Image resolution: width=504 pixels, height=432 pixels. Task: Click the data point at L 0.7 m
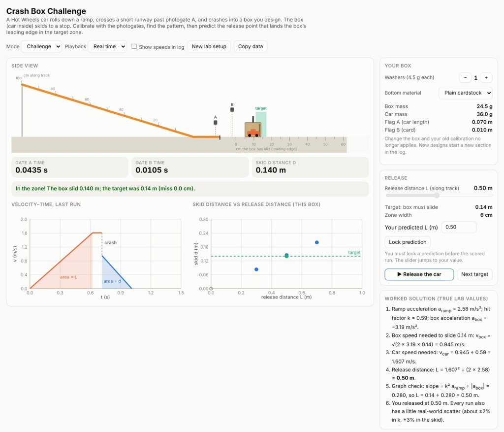pos(316,242)
